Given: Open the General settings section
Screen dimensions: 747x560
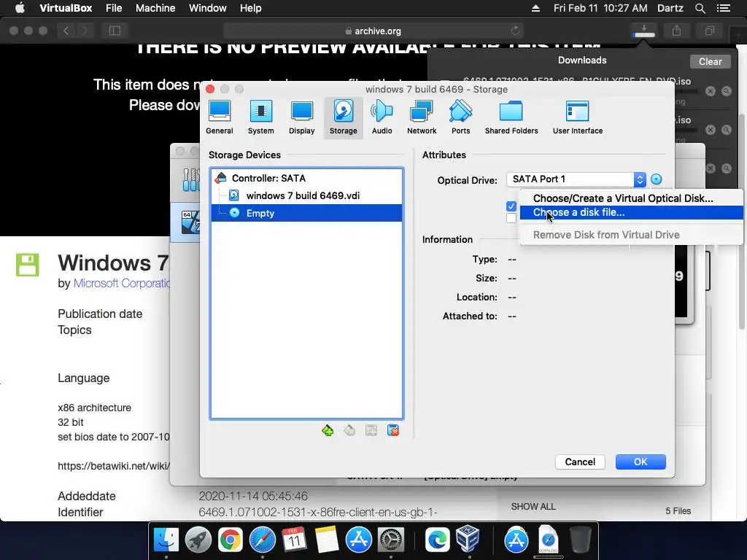Looking at the screenshot, I should point(219,117).
